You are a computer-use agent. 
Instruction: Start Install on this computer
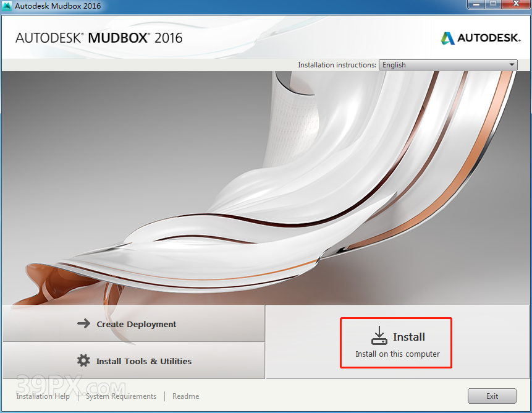[x=396, y=343]
